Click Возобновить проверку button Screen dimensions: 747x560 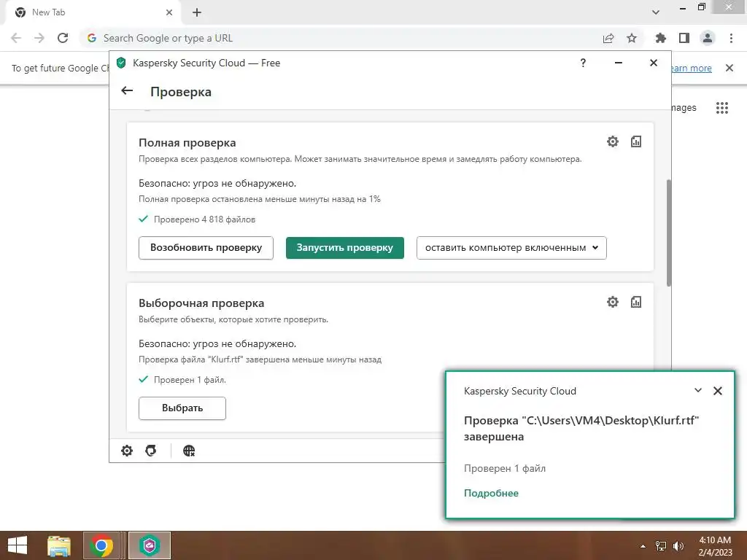click(x=206, y=248)
